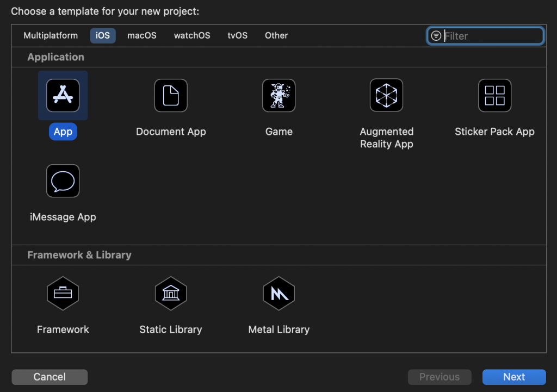
Task: Select the App template icon
Action: click(63, 96)
